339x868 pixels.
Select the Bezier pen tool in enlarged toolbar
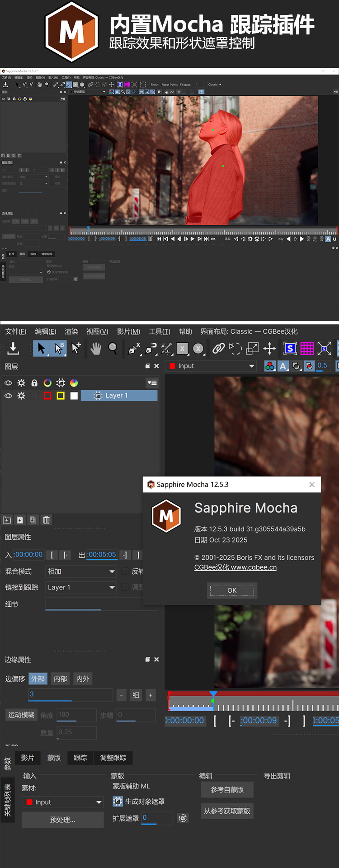click(151, 348)
